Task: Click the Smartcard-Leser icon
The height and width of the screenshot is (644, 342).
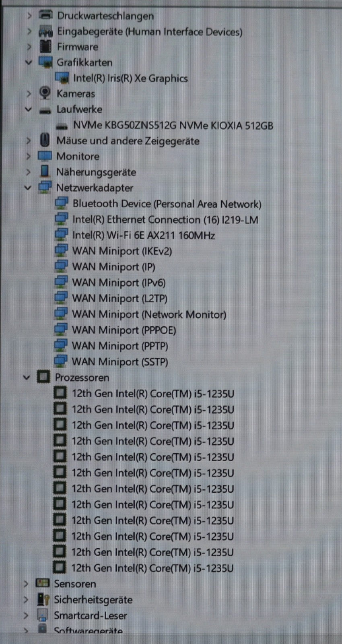Action: click(x=42, y=615)
